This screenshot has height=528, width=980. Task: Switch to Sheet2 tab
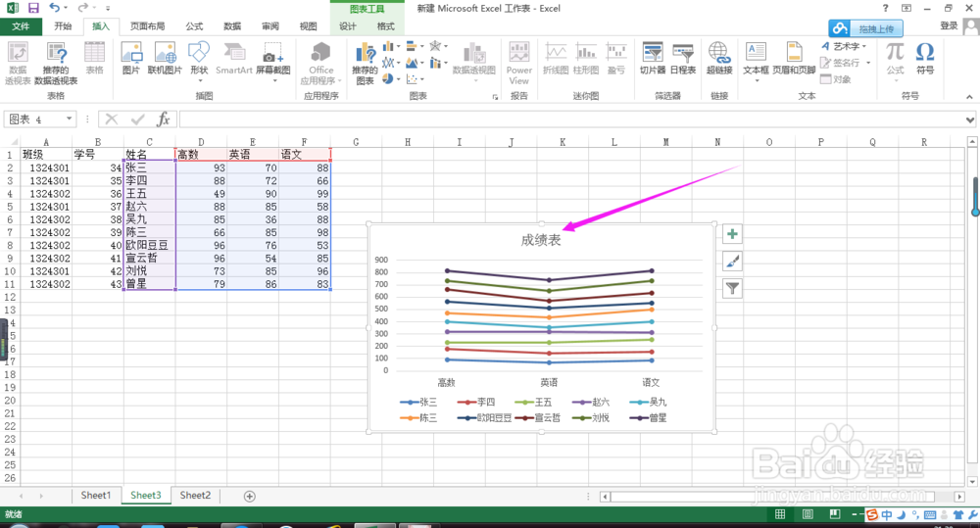[x=195, y=496]
